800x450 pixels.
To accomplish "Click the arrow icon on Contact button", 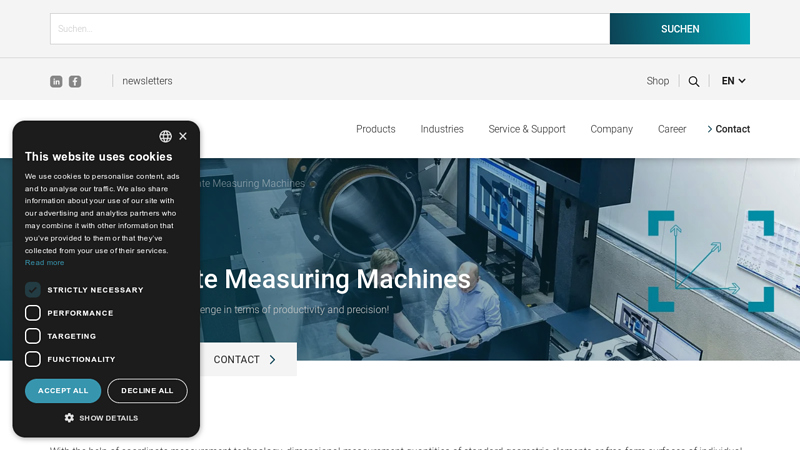I will (x=272, y=360).
